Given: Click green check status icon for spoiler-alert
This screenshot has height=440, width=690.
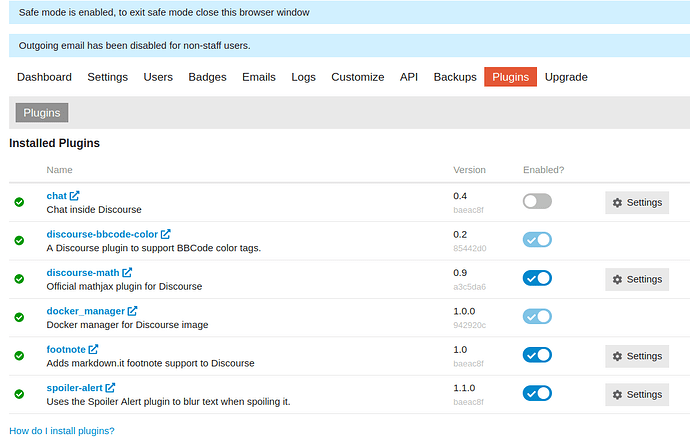Looking at the screenshot, I should click(19, 394).
